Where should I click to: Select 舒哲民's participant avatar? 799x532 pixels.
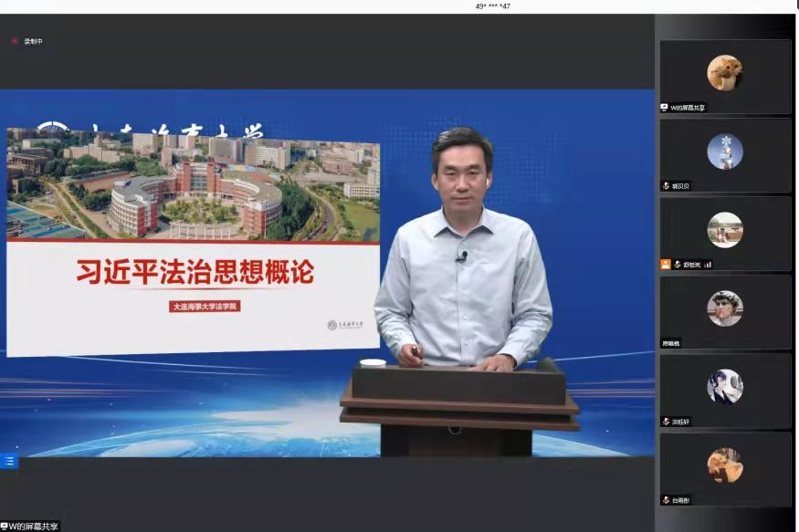[x=724, y=230]
